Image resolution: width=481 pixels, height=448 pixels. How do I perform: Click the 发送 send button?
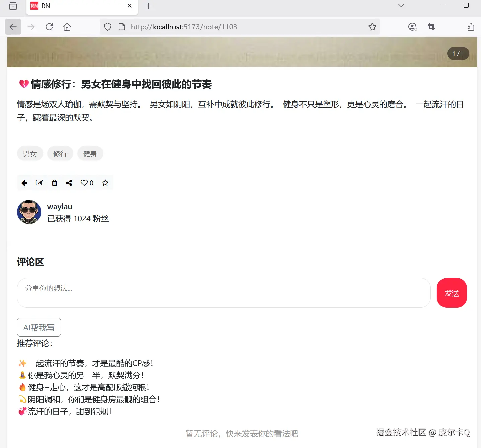tap(452, 293)
